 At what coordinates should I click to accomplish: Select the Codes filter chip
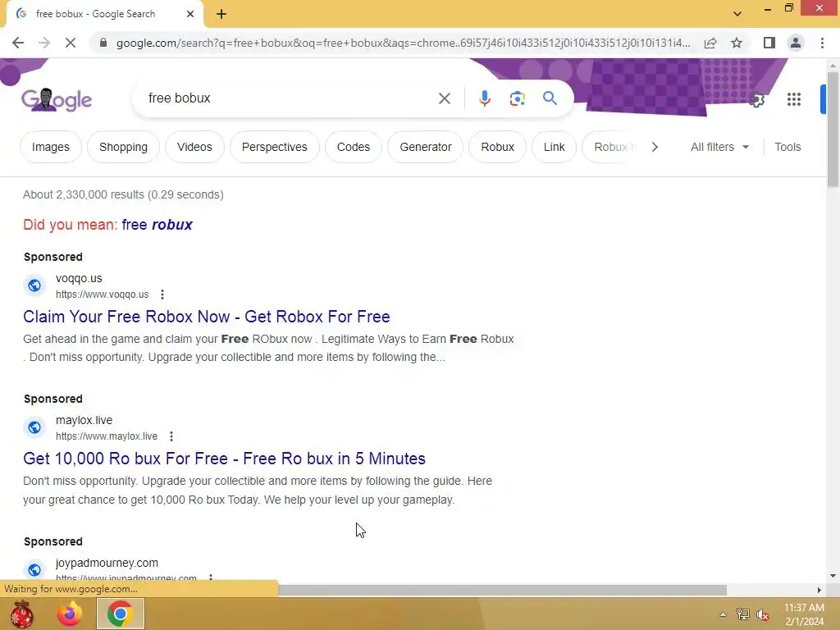(353, 147)
